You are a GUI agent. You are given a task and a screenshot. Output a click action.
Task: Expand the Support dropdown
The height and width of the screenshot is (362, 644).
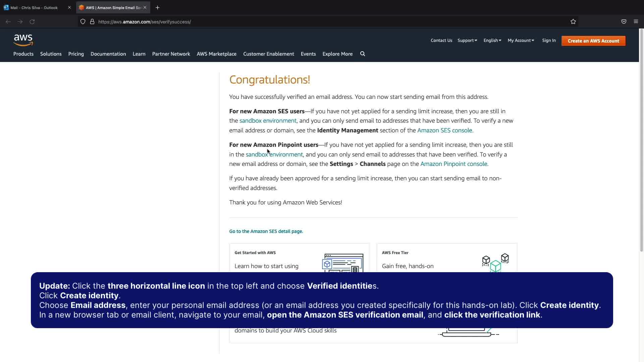pos(467,41)
